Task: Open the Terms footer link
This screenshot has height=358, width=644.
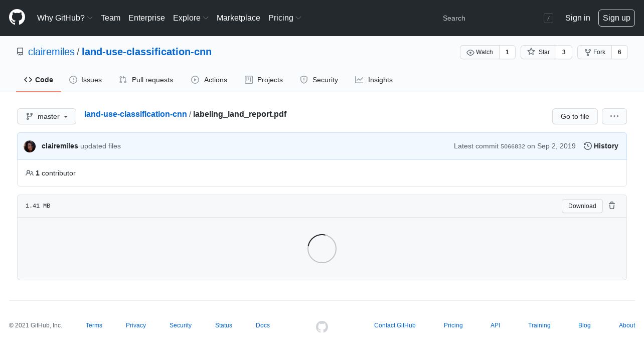Action: (x=94, y=325)
